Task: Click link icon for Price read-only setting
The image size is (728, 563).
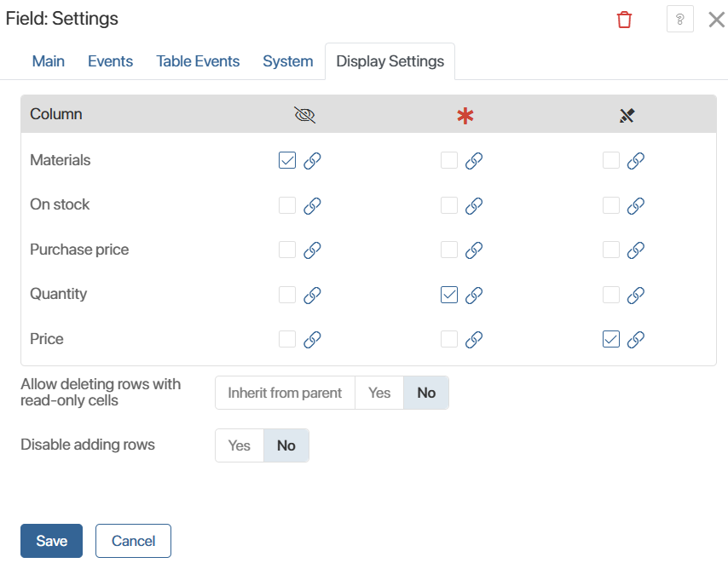Action: [636, 340]
